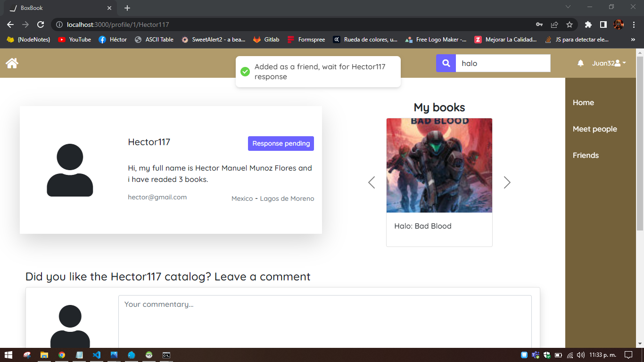Viewport: 644px width, 362px height.
Task: Click the "My books" heading
Action: point(439,107)
